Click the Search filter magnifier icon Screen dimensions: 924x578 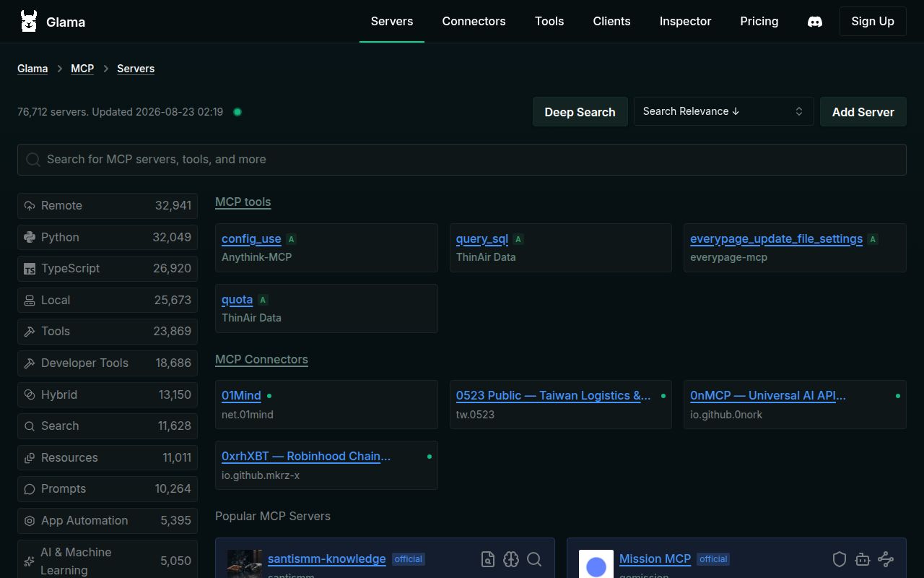30,426
